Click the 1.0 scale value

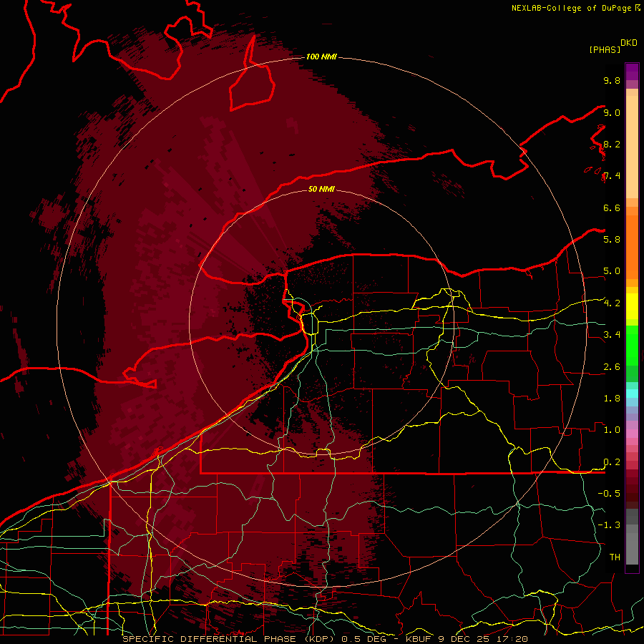tap(612, 430)
